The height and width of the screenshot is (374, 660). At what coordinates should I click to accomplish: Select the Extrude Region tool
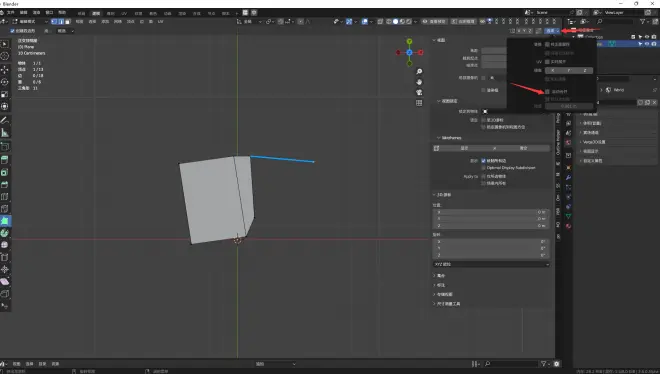(x=5, y=159)
